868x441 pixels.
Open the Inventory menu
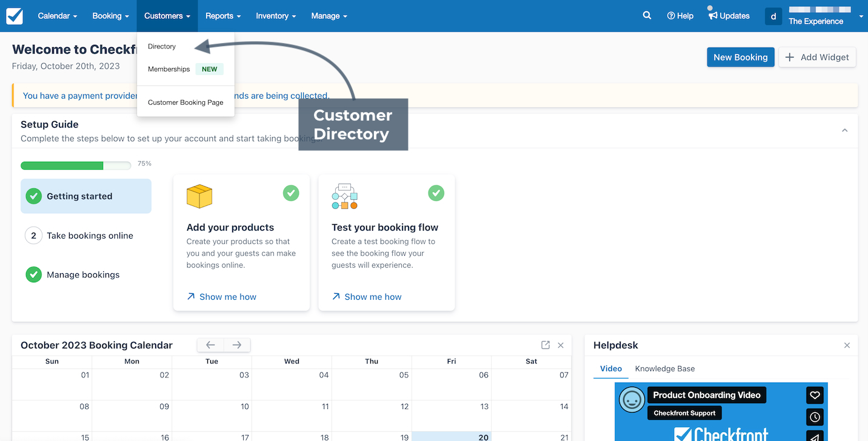click(276, 16)
